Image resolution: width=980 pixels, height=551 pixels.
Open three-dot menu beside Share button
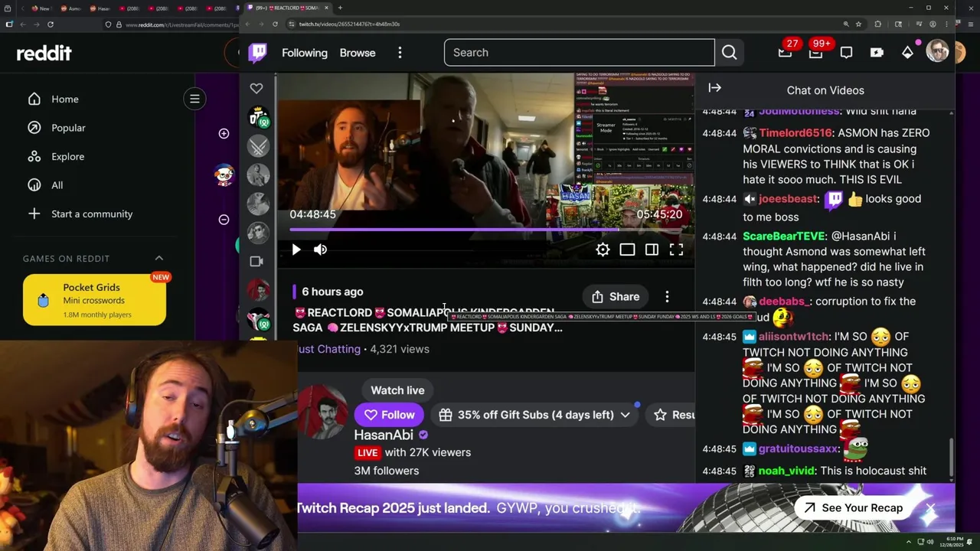[667, 297]
